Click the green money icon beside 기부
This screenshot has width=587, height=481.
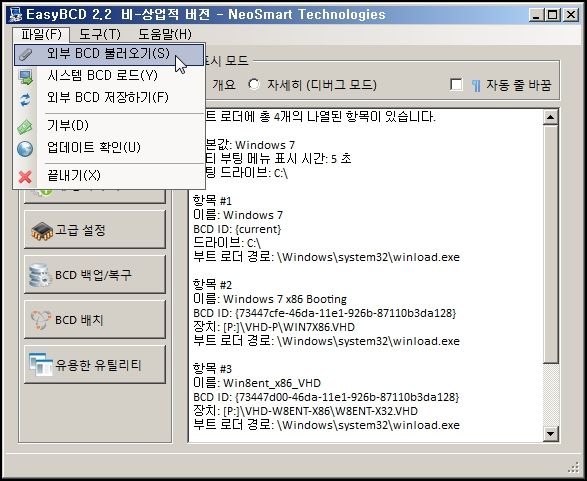point(25,127)
